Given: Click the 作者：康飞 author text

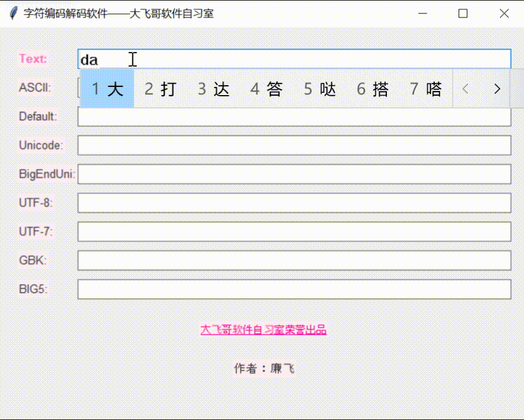Looking at the screenshot, I should pos(264,368).
